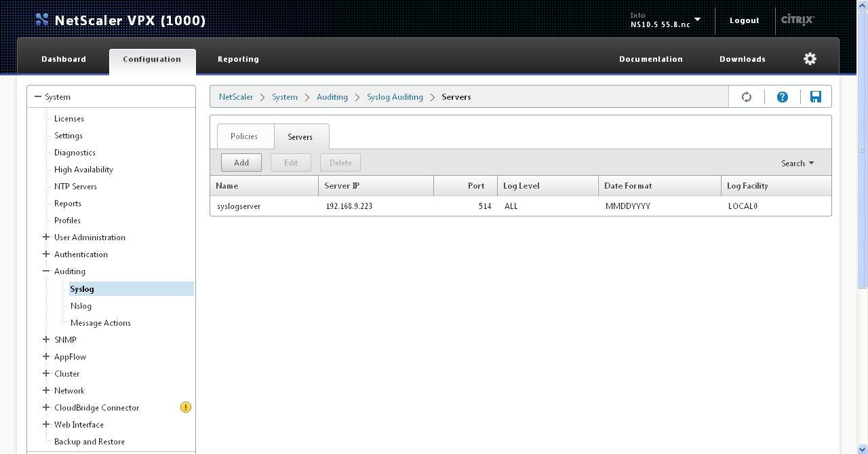
Task: Expand the Web Interface node
Action: (x=46, y=424)
